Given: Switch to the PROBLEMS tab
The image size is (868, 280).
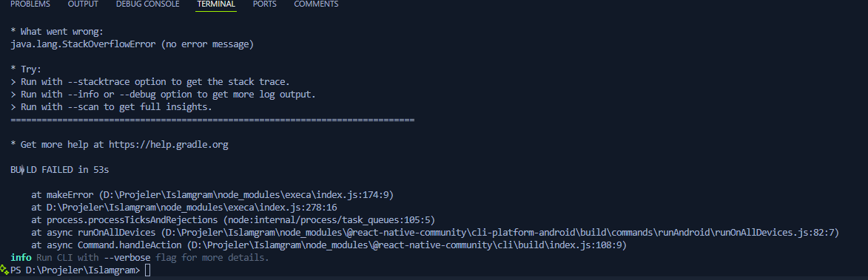Looking at the screenshot, I should (x=30, y=4).
